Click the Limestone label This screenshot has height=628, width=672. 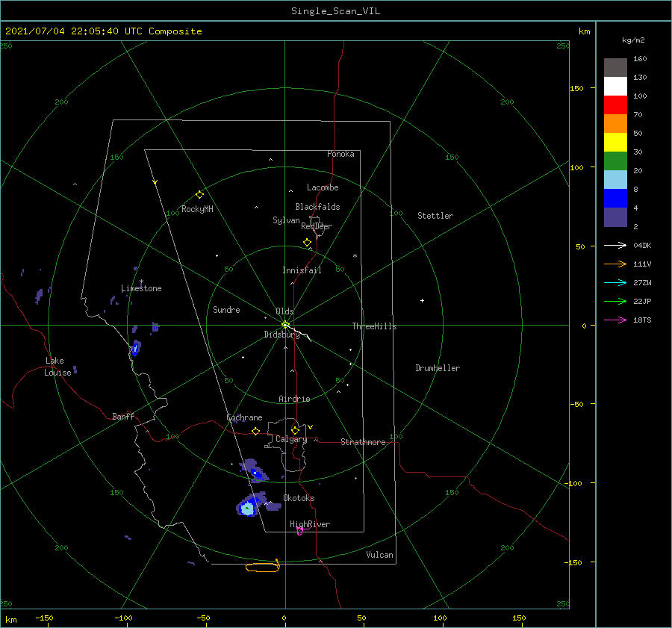141,288
